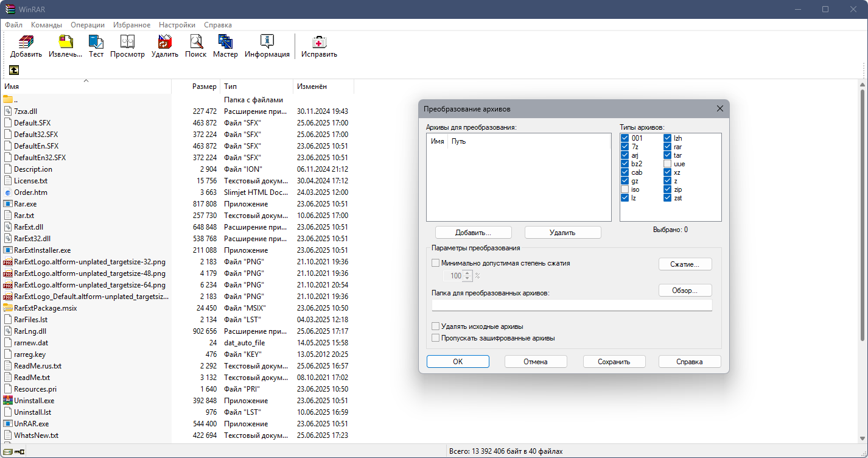This screenshot has height=458, width=868.
Task: Select the Rar.exe file icon
Action: 8,203
